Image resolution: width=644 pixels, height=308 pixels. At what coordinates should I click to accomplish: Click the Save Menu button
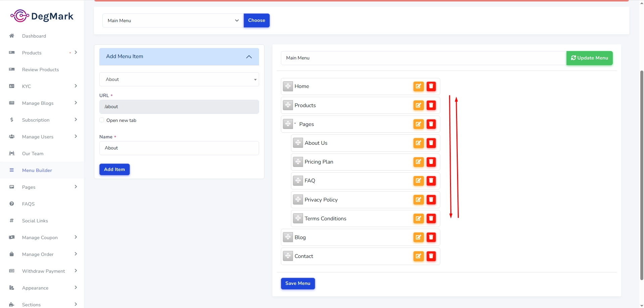pos(298,283)
